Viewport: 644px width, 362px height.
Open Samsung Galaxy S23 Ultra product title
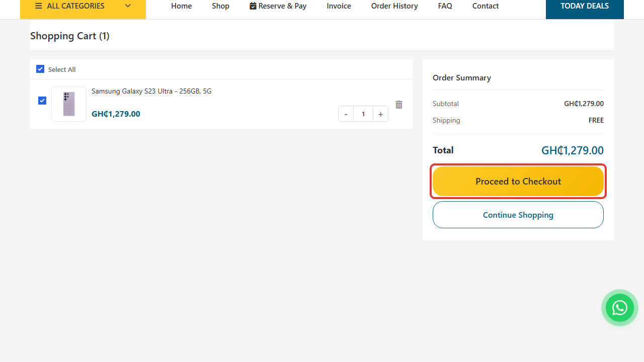[x=151, y=91]
